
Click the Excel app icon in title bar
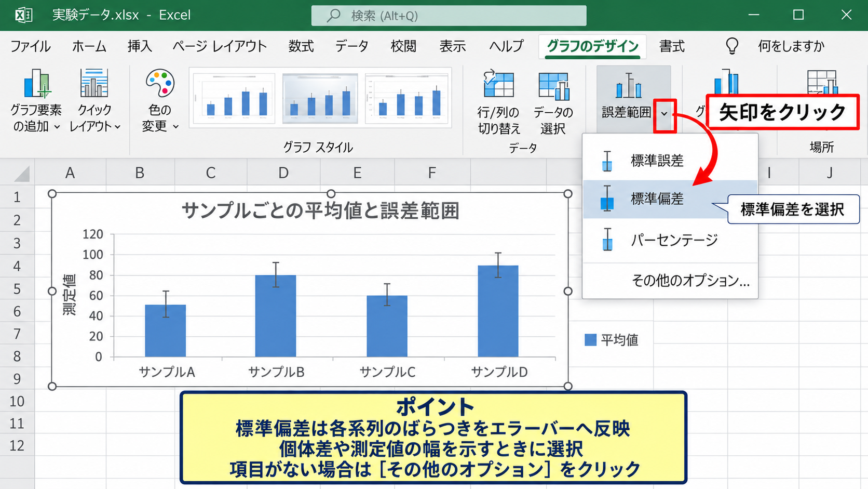pyautogui.click(x=23, y=15)
